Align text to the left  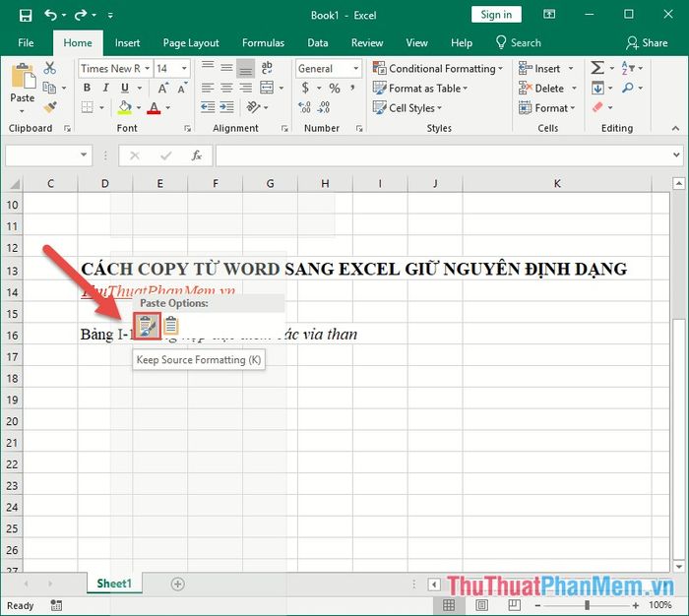(208, 88)
